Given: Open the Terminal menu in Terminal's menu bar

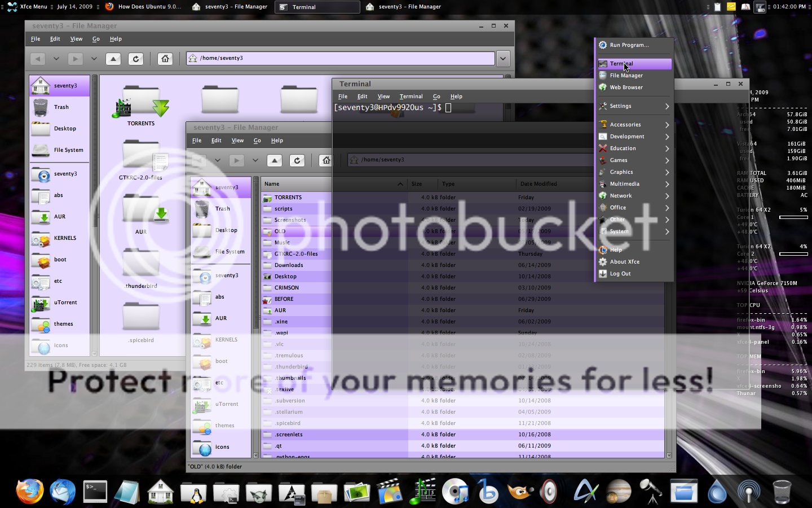Looking at the screenshot, I should (411, 97).
